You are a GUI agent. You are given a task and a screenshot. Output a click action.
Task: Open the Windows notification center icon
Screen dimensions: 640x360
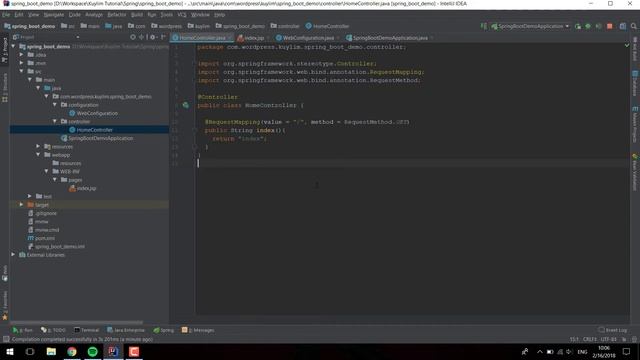coord(627,351)
